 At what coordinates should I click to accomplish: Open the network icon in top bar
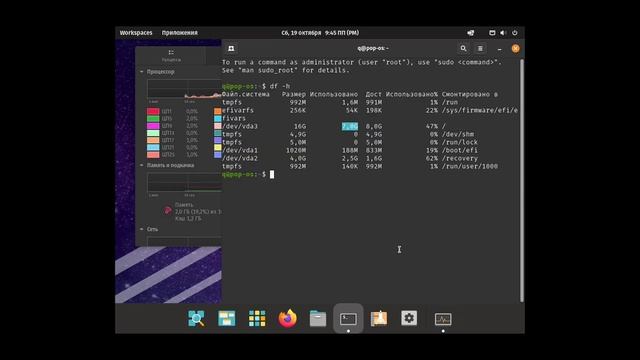coord(471,33)
